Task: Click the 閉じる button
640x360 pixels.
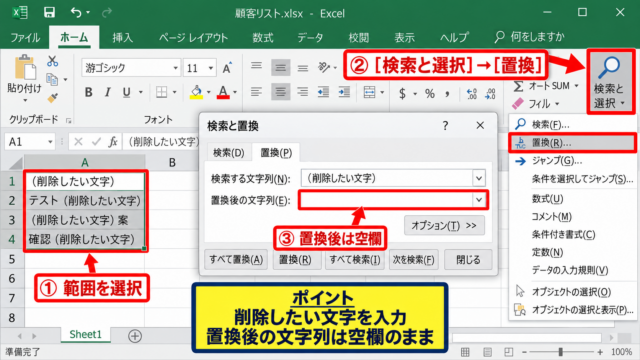Action: 468,260
